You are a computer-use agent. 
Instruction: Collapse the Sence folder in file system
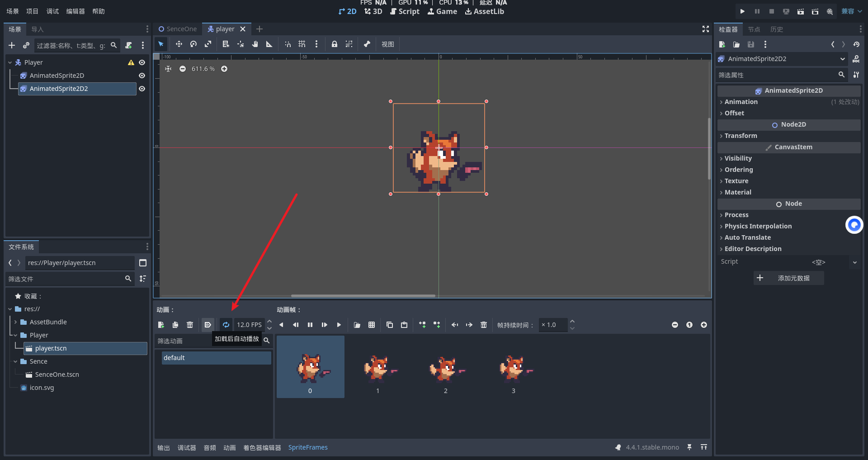click(x=16, y=361)
